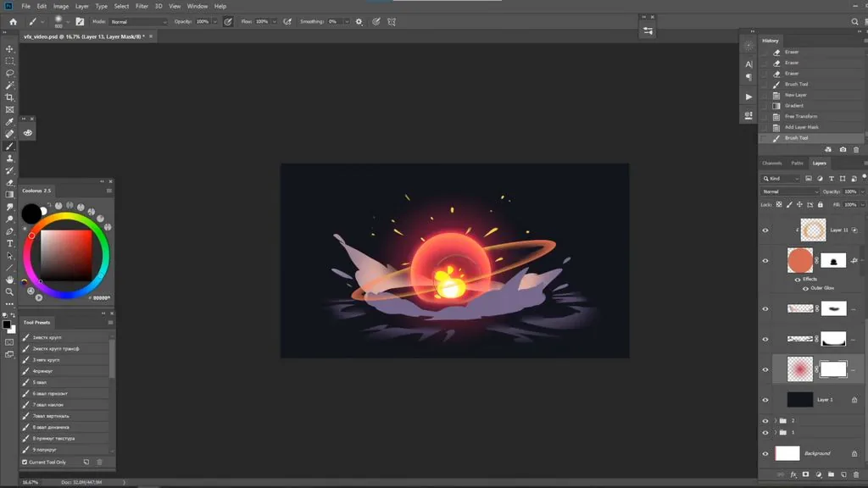The image size is (868, 488).
Task: Select the Magic Wand tool
Action: click(9, 86)
